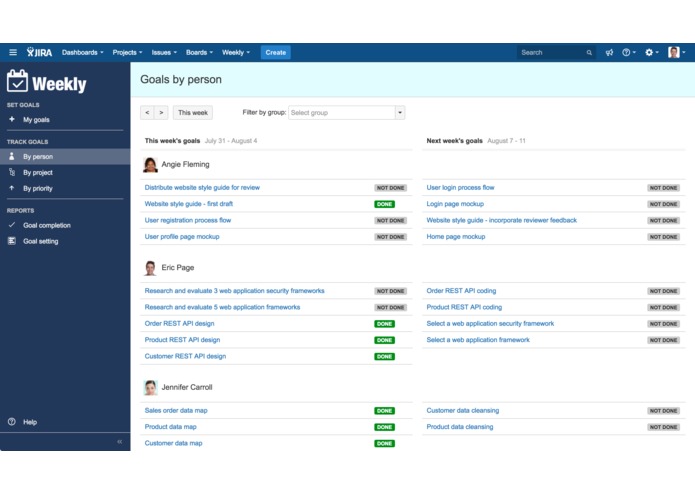Open User registration process flow goal
Image resolution: width=695 pixels, height=494 pixels.
[187, 220]
